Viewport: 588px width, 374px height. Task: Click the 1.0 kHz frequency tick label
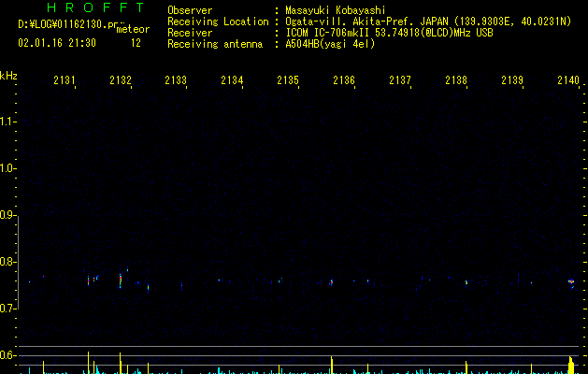(x=7, y=168)
